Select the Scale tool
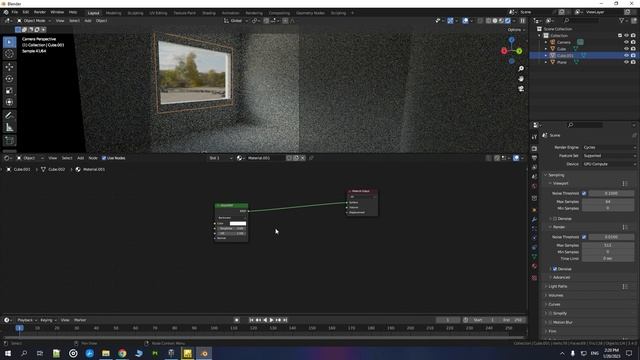 point(9,91)
